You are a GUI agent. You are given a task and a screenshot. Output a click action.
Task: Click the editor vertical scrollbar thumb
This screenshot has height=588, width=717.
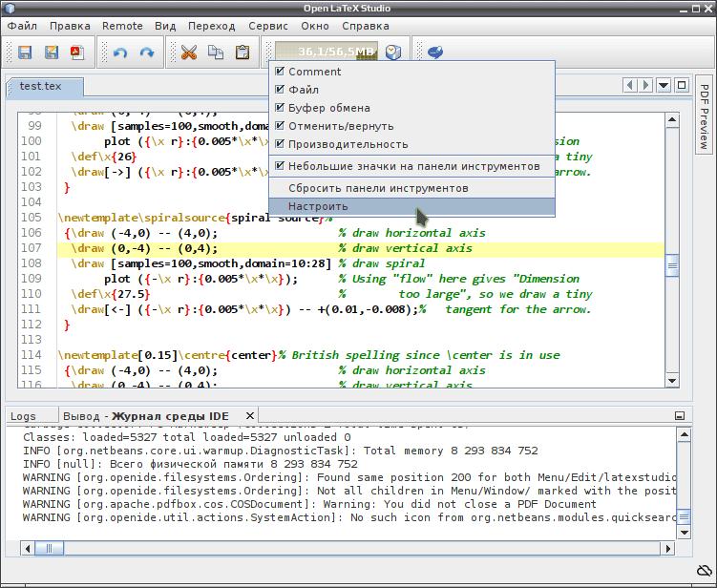(x=672, y=265)
